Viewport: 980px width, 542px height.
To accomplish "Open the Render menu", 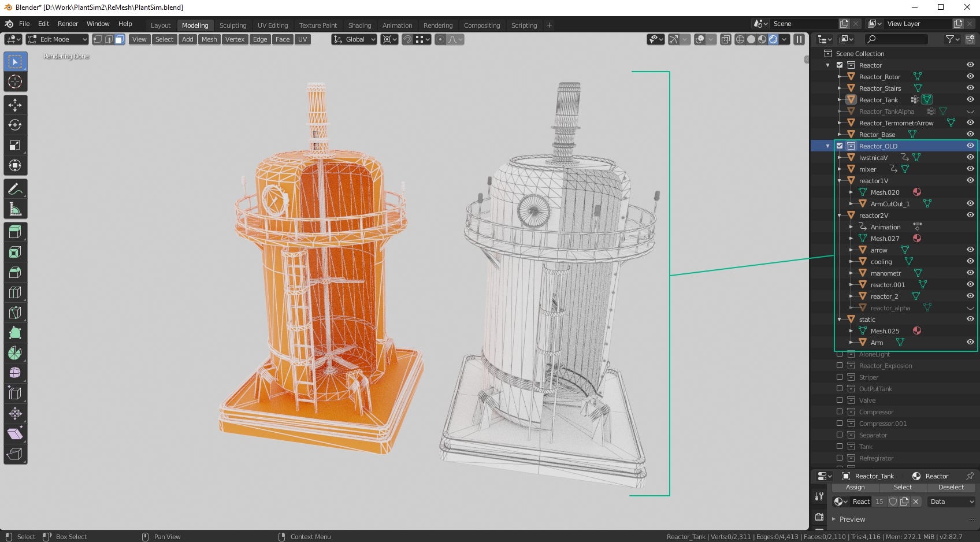I will pyautogui.click(x=68, y=24).
